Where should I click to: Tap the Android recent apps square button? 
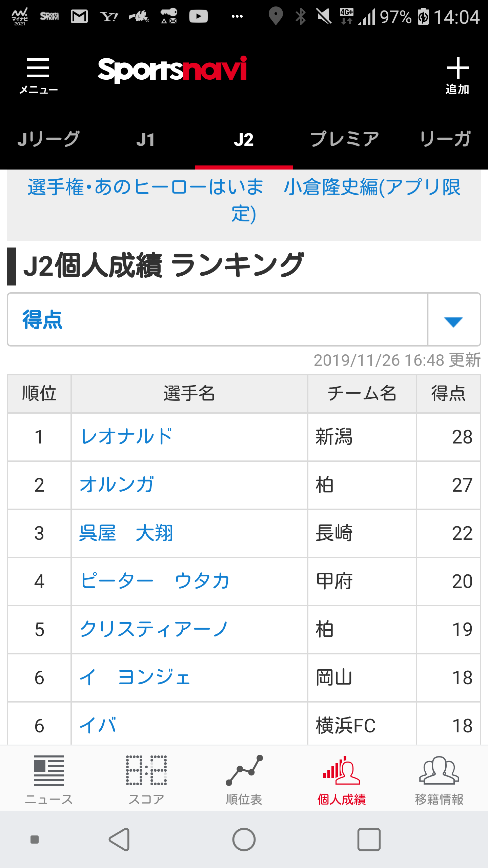[369, 840]
